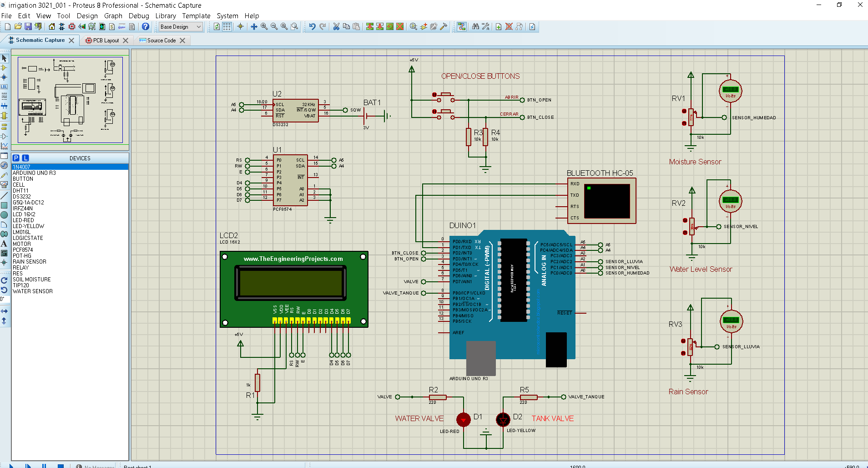This screenshot has height=468, width=868.
Task: Select the Junction Dot Mode tool
Action: click(4, 77)
